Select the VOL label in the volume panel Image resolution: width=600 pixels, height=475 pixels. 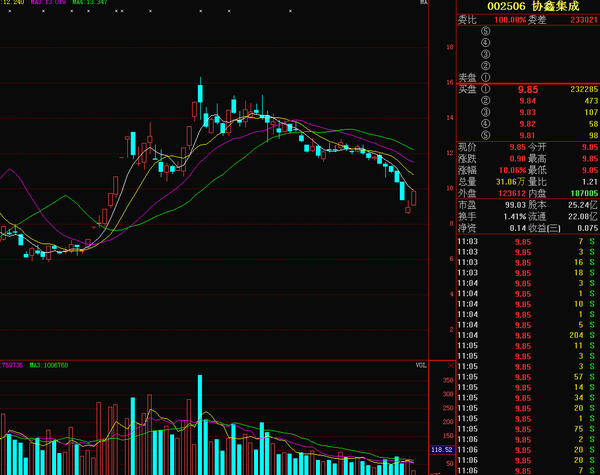pos(421,367)
